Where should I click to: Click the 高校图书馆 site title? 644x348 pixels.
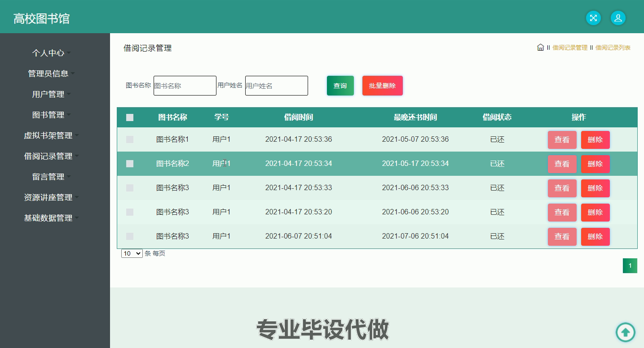41,18
